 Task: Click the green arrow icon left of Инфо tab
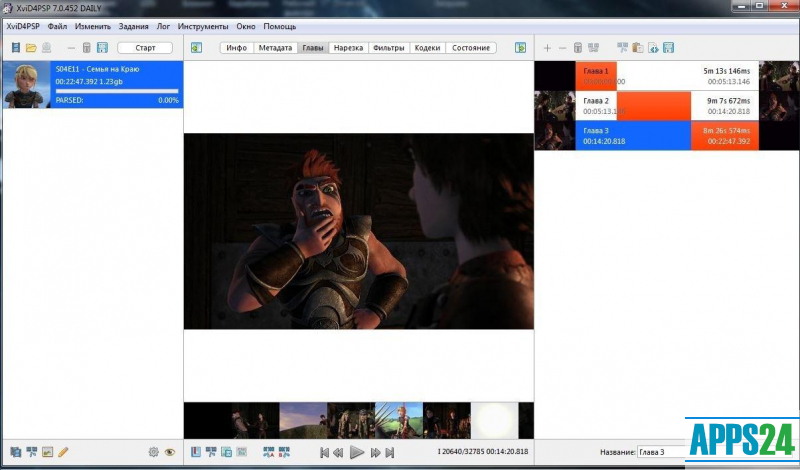coord(196,47)
